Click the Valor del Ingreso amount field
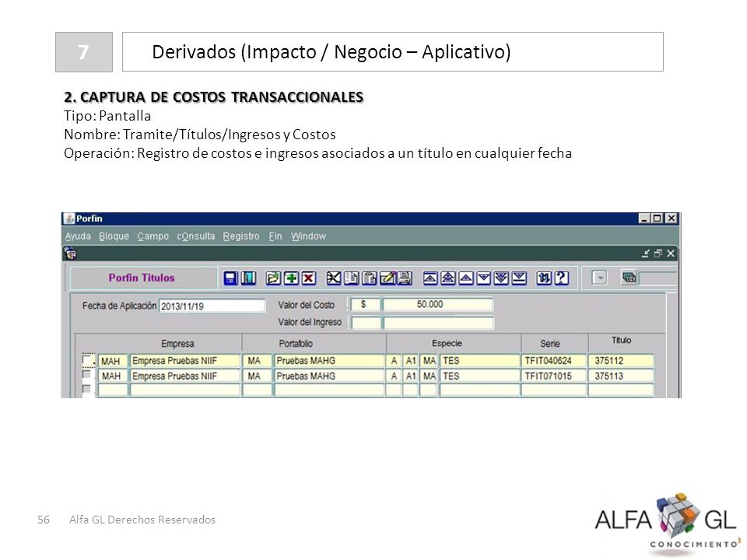Screen dimensions: 747x560 pyautogui.click(x=438, y=324)
